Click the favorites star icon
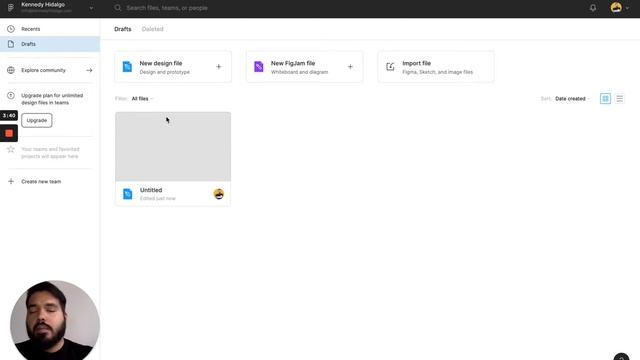This screenshot has width=640, height=360. (11, 149)
